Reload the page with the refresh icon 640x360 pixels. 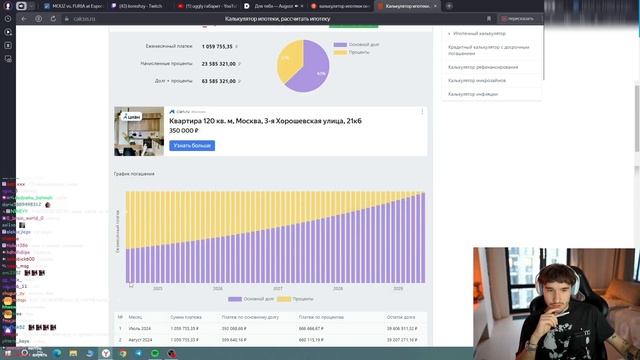click(53, 19)
